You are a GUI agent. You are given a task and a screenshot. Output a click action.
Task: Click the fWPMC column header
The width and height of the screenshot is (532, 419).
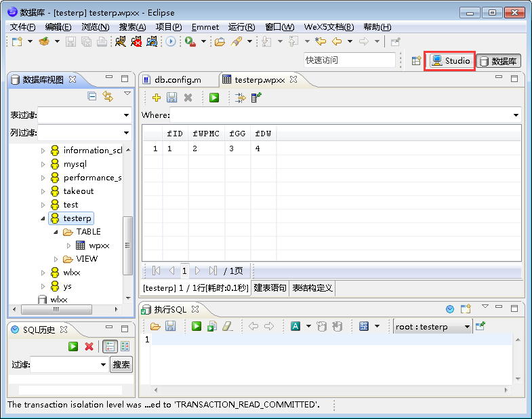pos(206,134)
